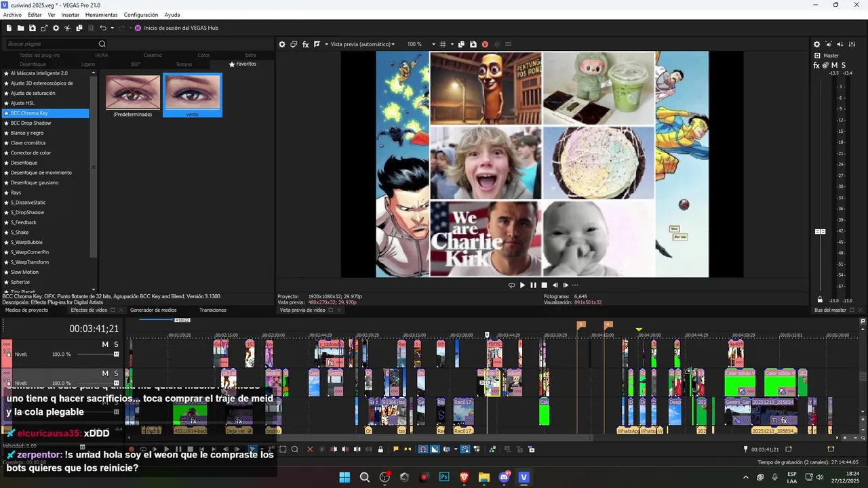The width and height of the screenshot is (868, 488).
Task: Choose the verde preset thumbnail
Action: tap(193, 96)
